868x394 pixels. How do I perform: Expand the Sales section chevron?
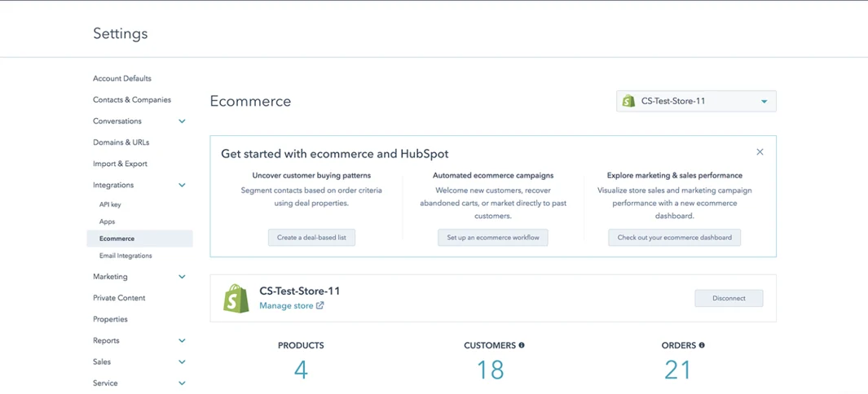(182, 362)
